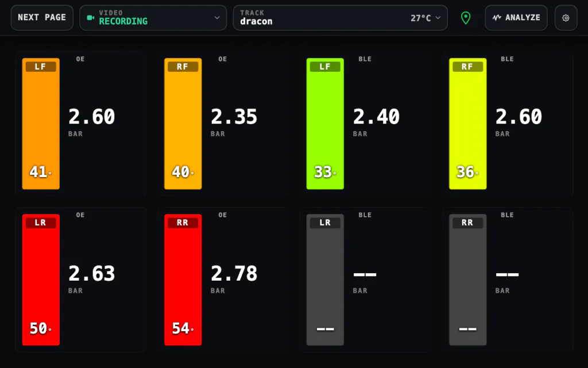Click the 33° temperature reading

pos(325,172)
